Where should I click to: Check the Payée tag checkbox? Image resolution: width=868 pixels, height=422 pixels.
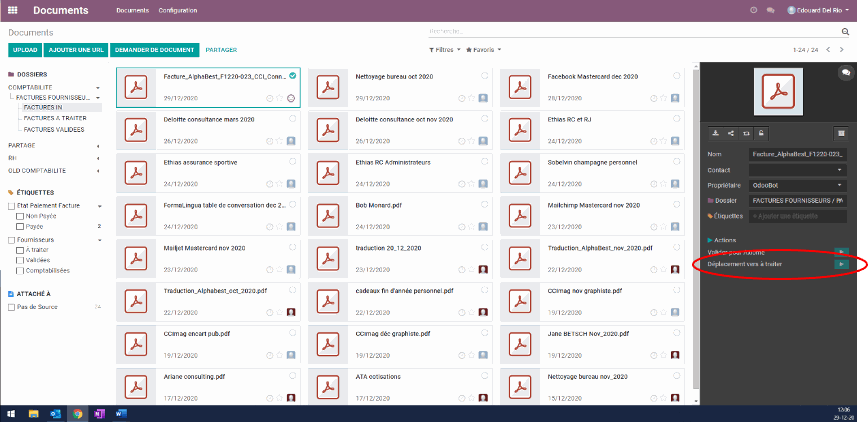coord(20,227)
